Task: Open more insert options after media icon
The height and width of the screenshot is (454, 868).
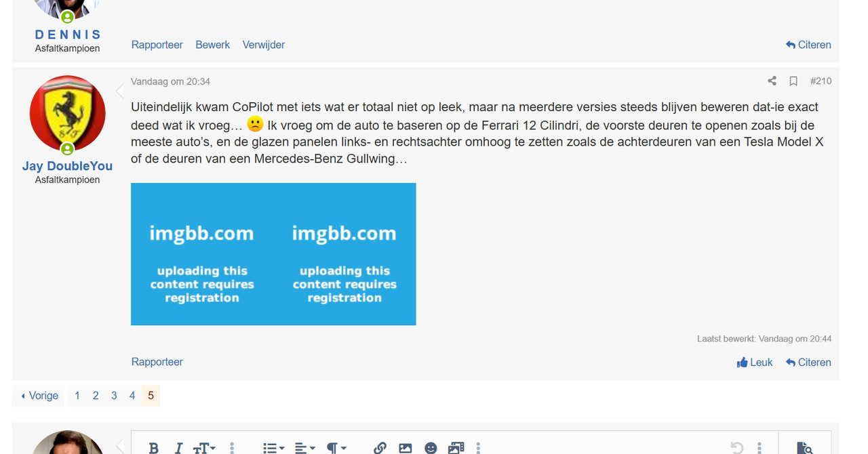Action: [x=478, y=448]
